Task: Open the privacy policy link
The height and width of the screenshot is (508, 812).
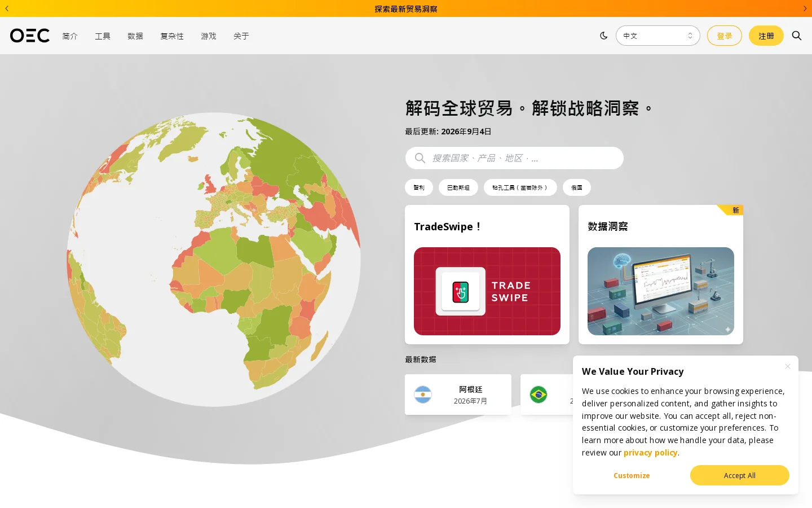Action: coord(650,453)
